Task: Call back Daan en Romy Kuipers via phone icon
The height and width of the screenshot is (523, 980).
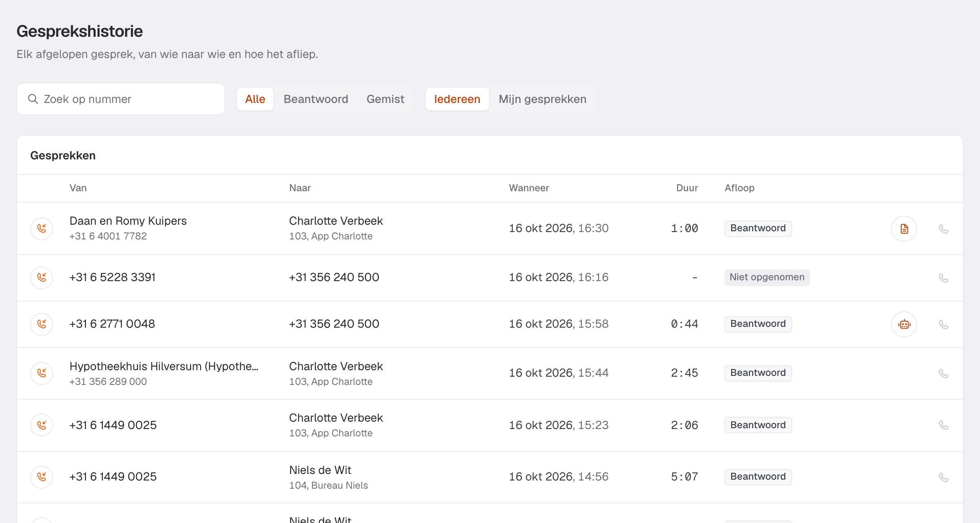Action: 943,229
